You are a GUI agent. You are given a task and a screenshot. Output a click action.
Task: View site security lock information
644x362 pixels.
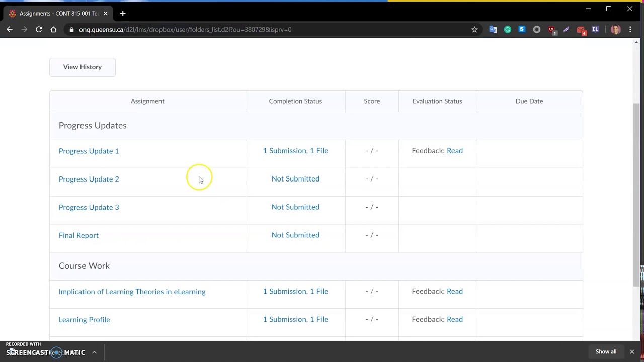pos(71,30)
